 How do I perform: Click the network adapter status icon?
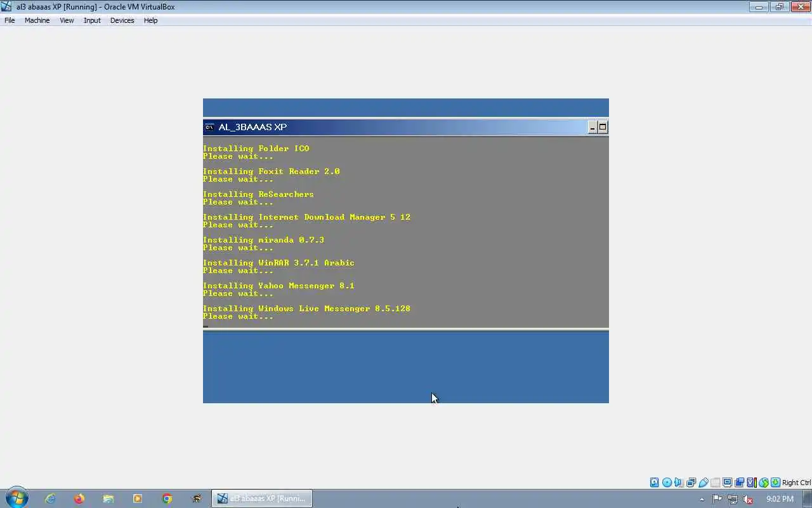[x=691, y=483]
